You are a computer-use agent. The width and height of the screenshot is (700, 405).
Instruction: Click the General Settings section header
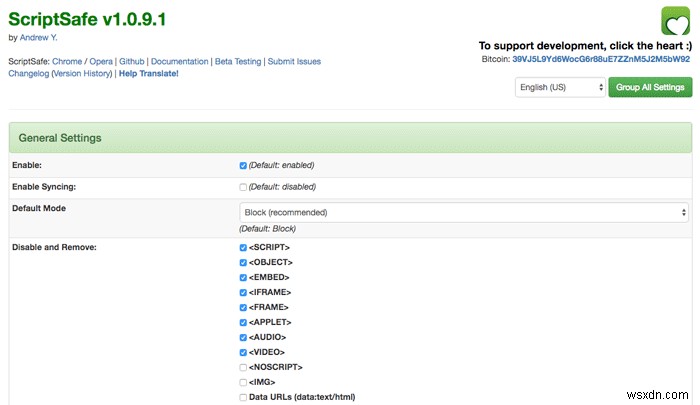click(350, 138)
